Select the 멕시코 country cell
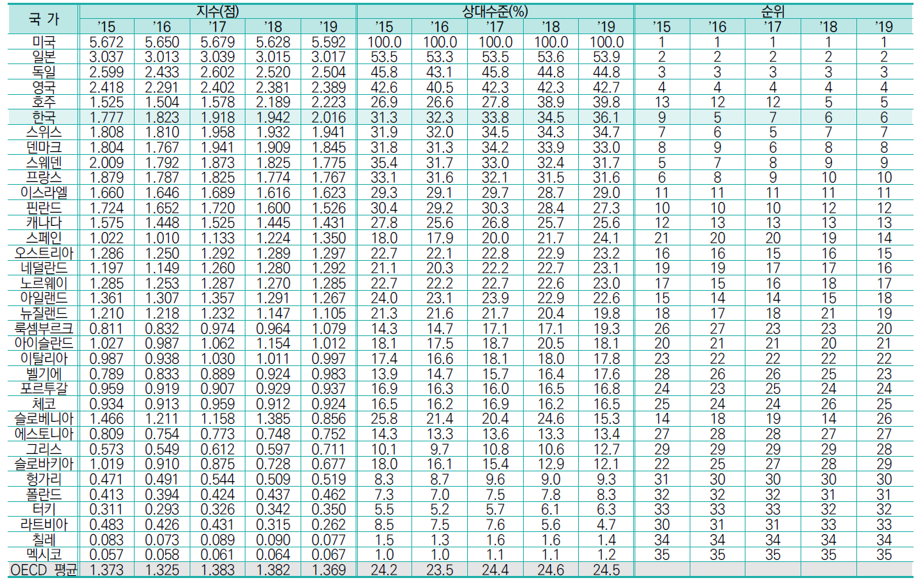The image size is (924, 585). tap(43, 554)
